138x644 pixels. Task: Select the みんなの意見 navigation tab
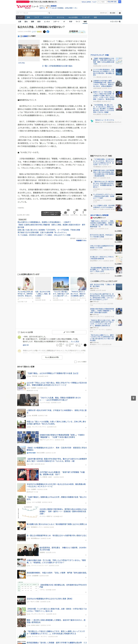[73, 17]
